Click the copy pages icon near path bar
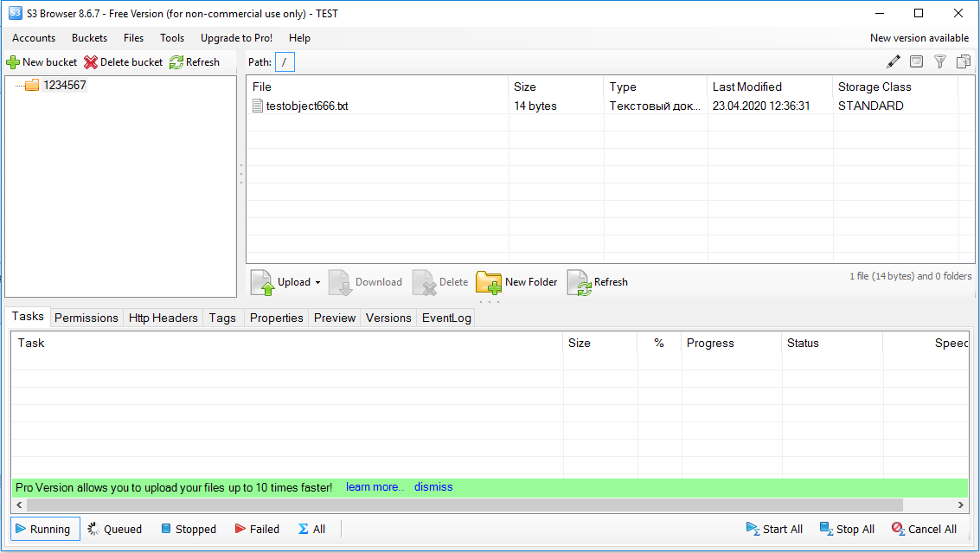Image resolution: width=980 pixels, height=553 pixels. click(964, 61)
